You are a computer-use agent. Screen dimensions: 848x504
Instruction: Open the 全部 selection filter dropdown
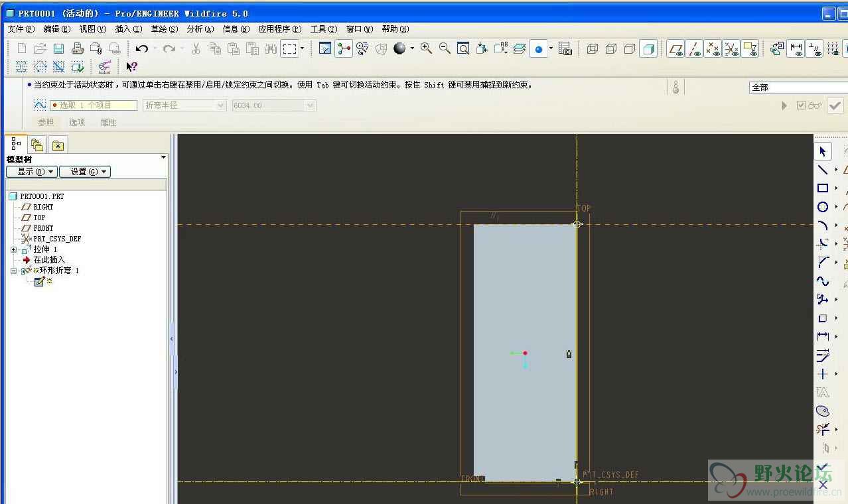pyautogui.click(x=798, y=88)
